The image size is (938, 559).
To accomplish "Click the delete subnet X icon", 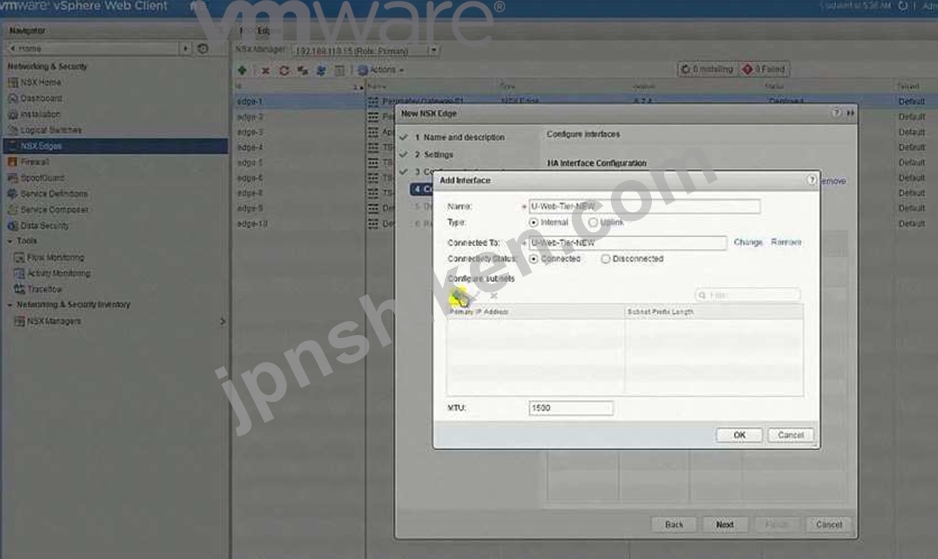I will pos(494,296).
